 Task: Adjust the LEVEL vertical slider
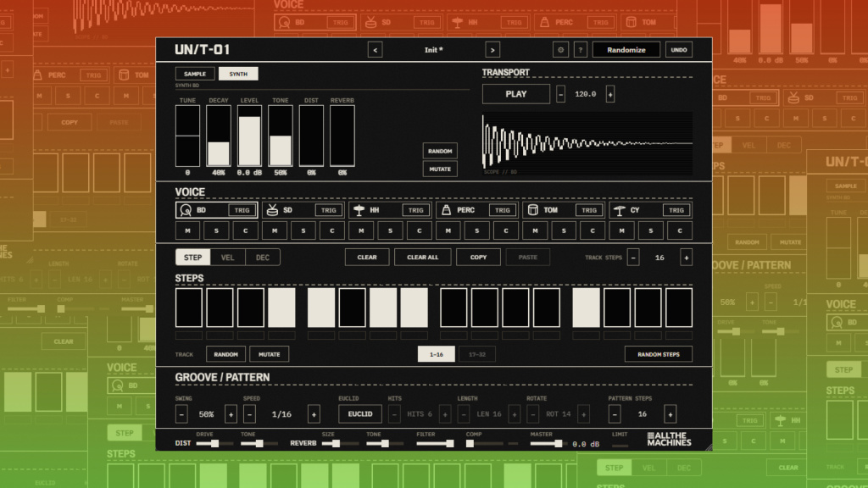pos(249,136)
